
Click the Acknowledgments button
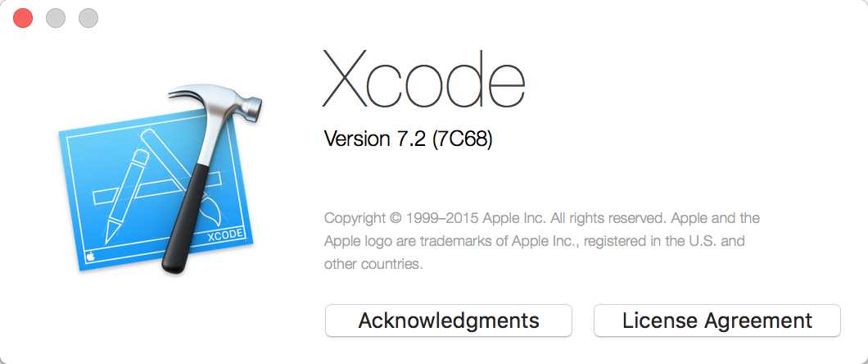[x=448, y=321]
